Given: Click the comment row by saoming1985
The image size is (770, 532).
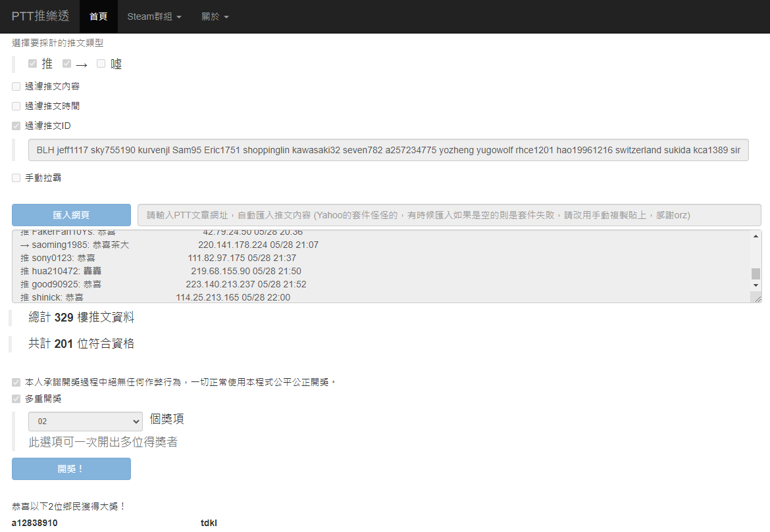Looking at the screenshot, I should 169,245.
